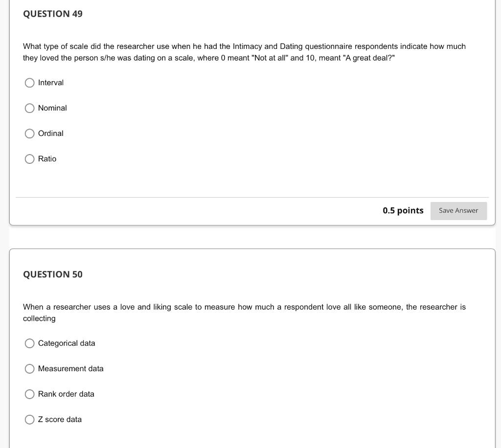Select Rank order data for Question 50

[x=29, y=394]
